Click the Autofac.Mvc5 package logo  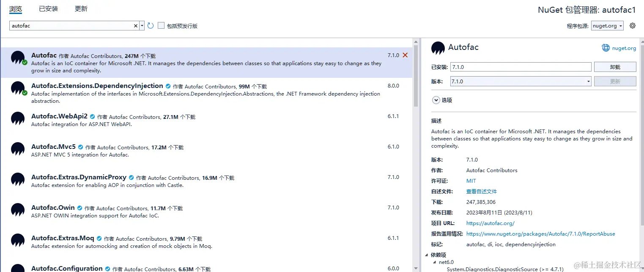[18, 149]
